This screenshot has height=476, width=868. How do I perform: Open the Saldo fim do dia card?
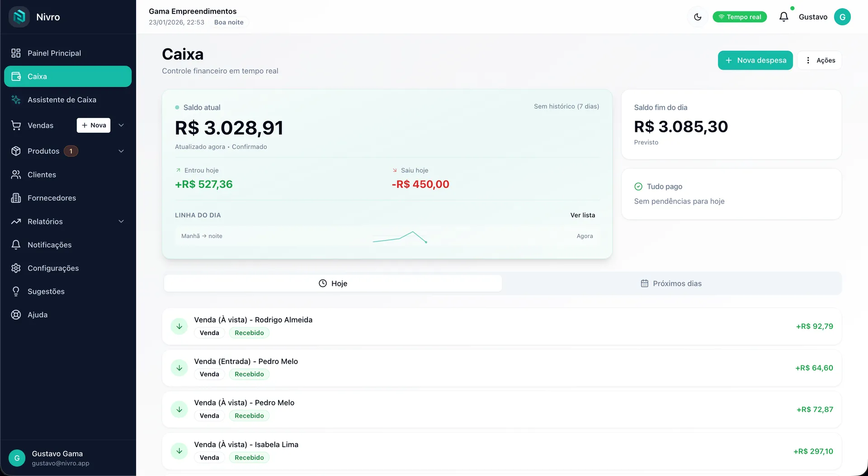731,125
